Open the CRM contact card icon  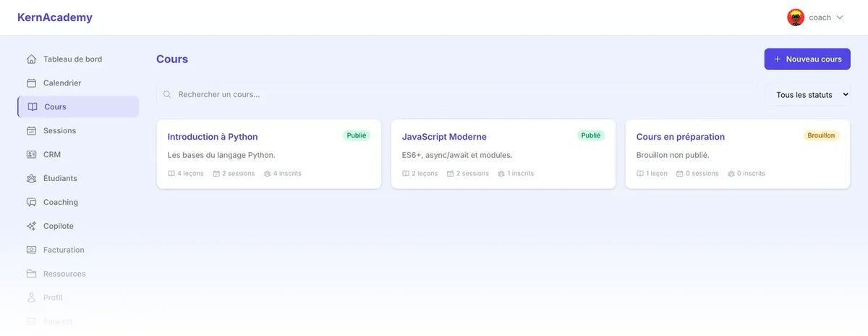click(x=31, y=155)
